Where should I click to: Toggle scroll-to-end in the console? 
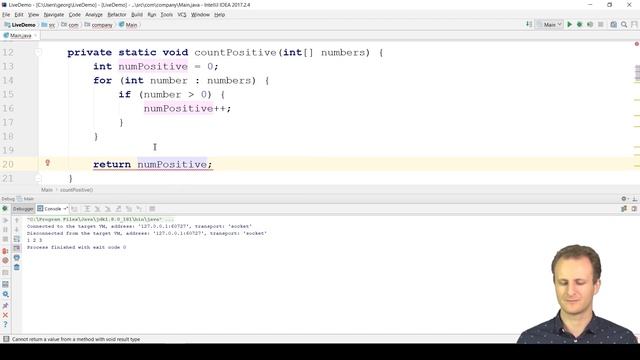coord(17,248)
